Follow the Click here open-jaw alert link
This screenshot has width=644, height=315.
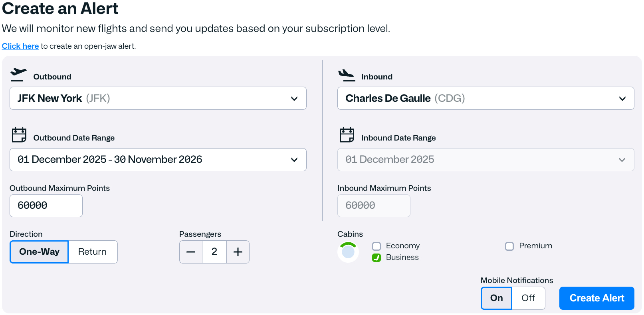(x=20, y=46)
